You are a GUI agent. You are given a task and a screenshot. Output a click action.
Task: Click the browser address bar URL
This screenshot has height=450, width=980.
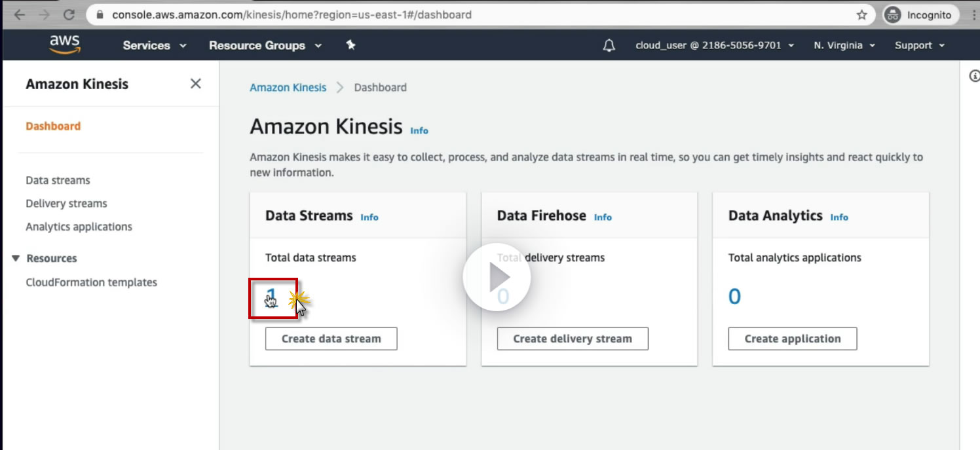click(292, 14)
